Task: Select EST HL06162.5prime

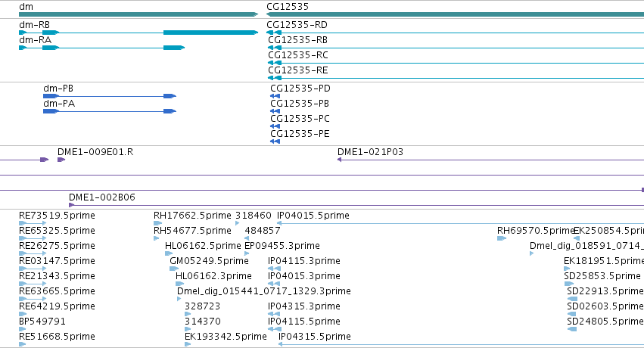Action: [x=203, y=246]
